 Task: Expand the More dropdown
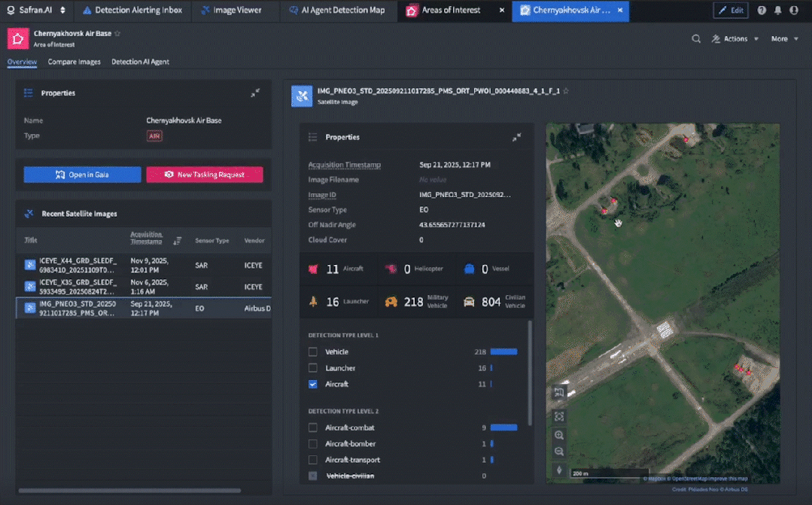785,39
